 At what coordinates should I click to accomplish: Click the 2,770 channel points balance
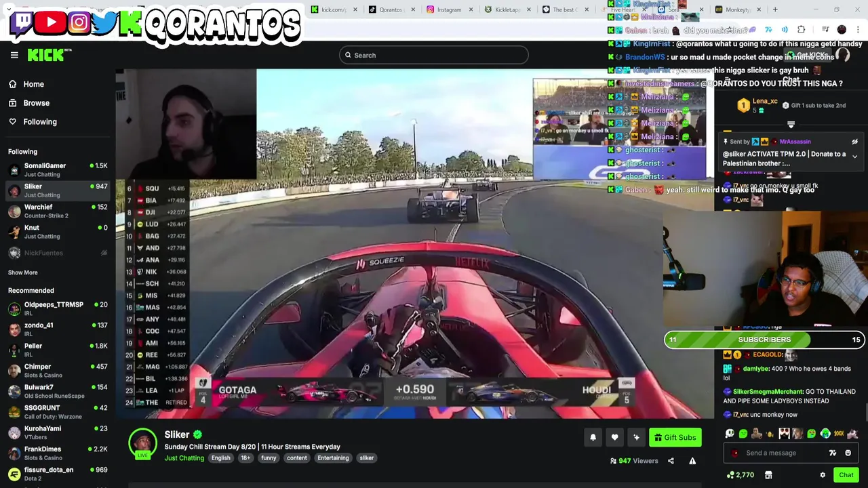(x=740, y=475)
